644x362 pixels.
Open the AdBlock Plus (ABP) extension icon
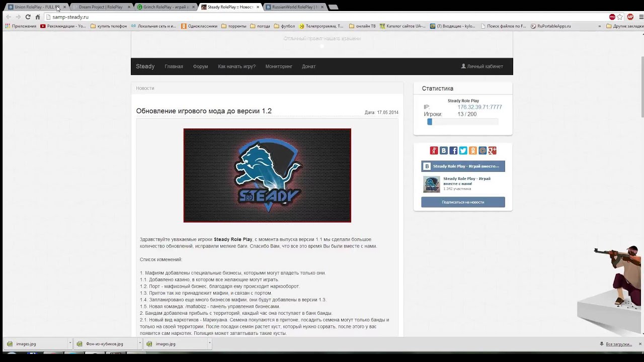point(630,17)
